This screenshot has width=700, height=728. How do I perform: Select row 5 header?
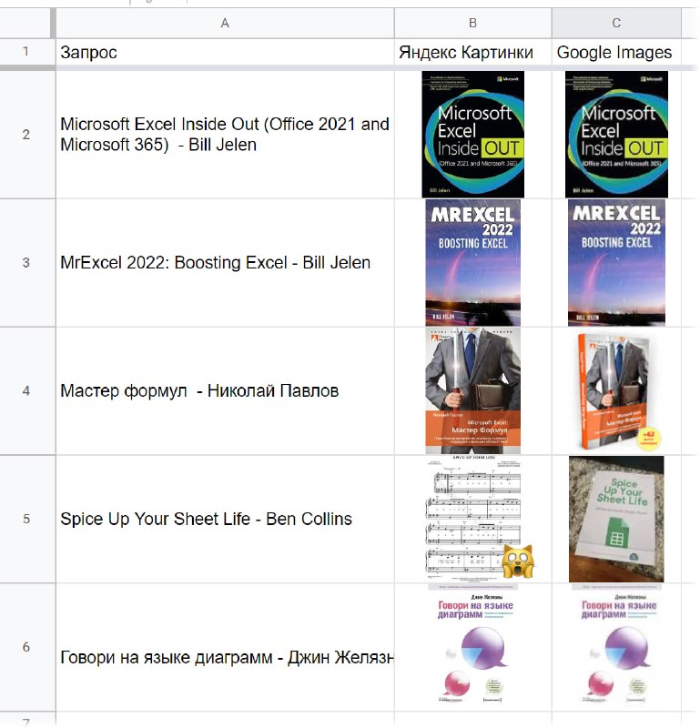click(x=26, y=519)
